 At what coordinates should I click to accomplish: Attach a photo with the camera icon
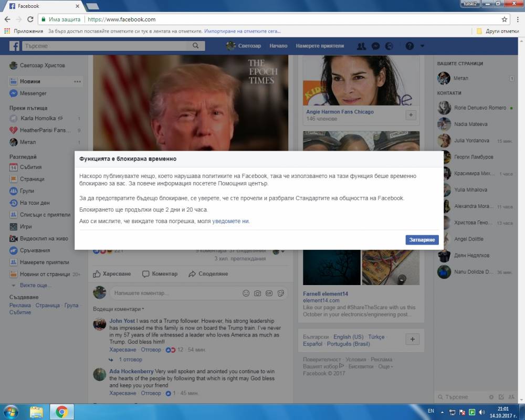[x=257, y=293]
